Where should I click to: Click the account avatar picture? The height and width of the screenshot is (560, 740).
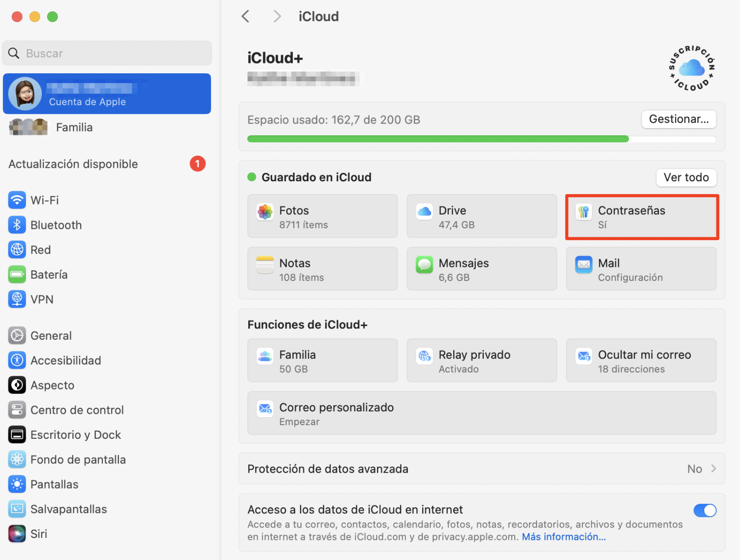point(25,93)
